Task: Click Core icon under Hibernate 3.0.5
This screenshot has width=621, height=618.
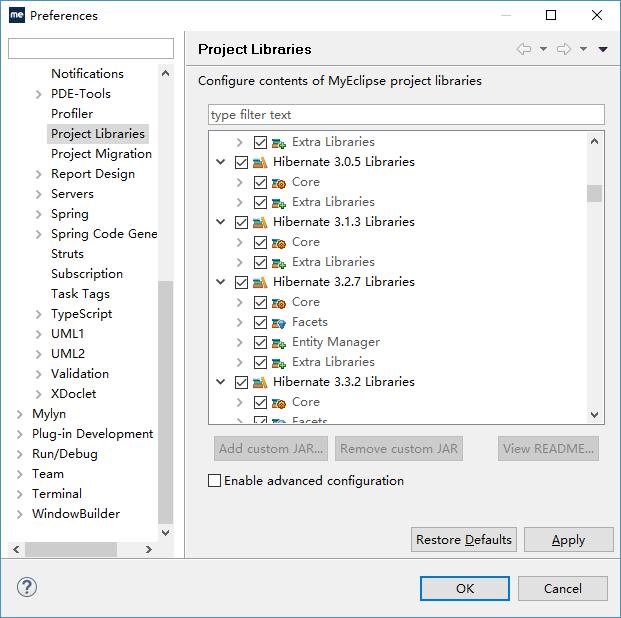Action: pyautogui.click(x=279, y=183)
